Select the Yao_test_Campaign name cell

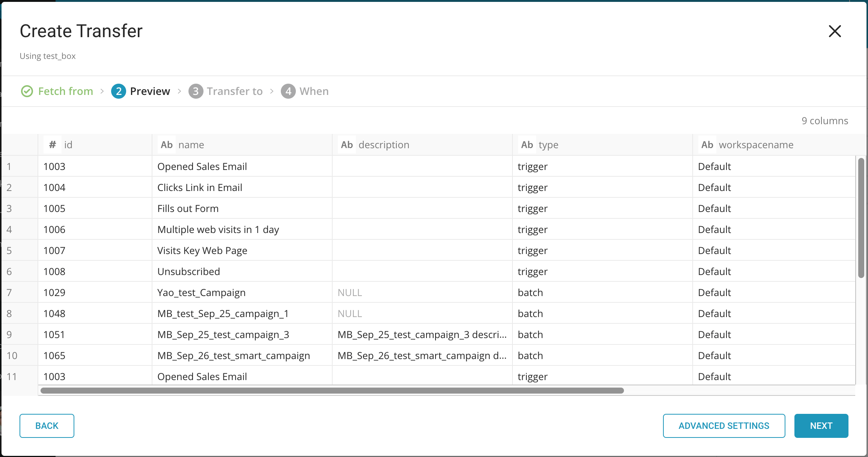pos(202,293)
